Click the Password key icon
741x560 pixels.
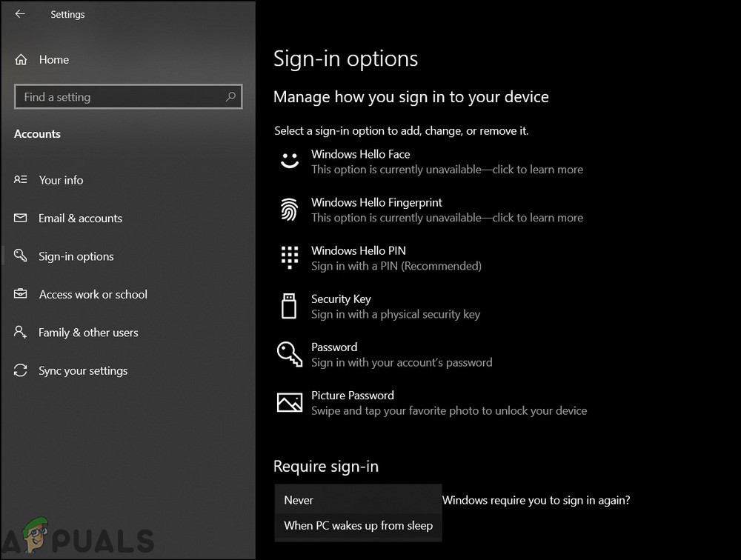tap(289, 353)
